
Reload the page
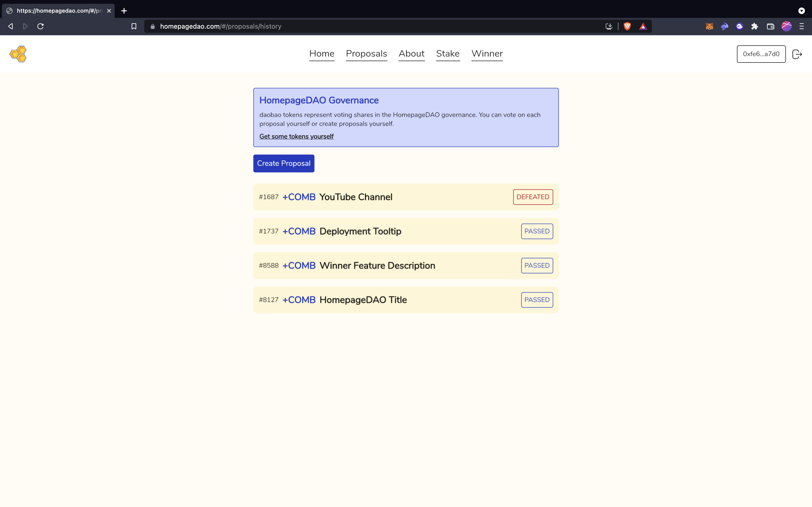coord(41,26)
